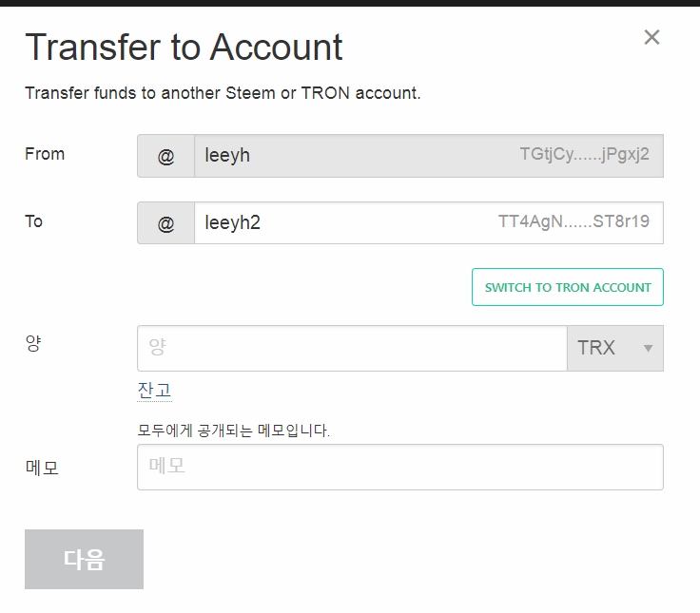Click the From label

click(x=45, y=154)
